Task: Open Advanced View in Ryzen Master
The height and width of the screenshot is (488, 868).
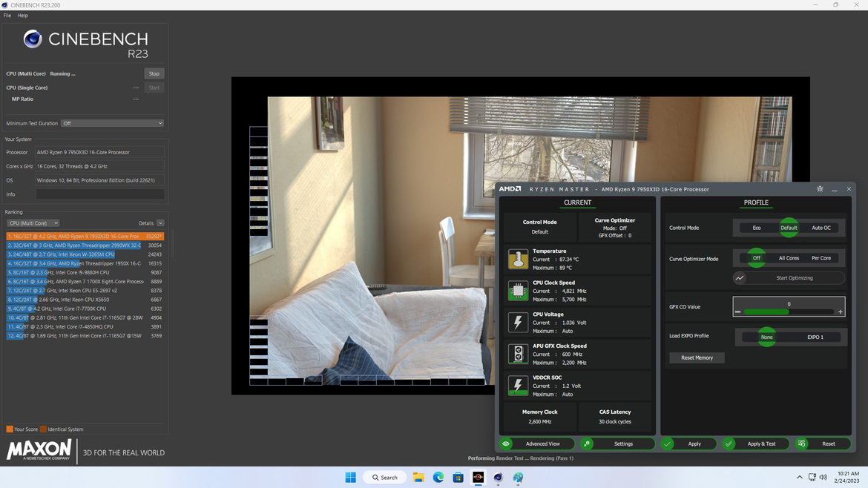Action: pyautogui.click(x=537, y=444)
